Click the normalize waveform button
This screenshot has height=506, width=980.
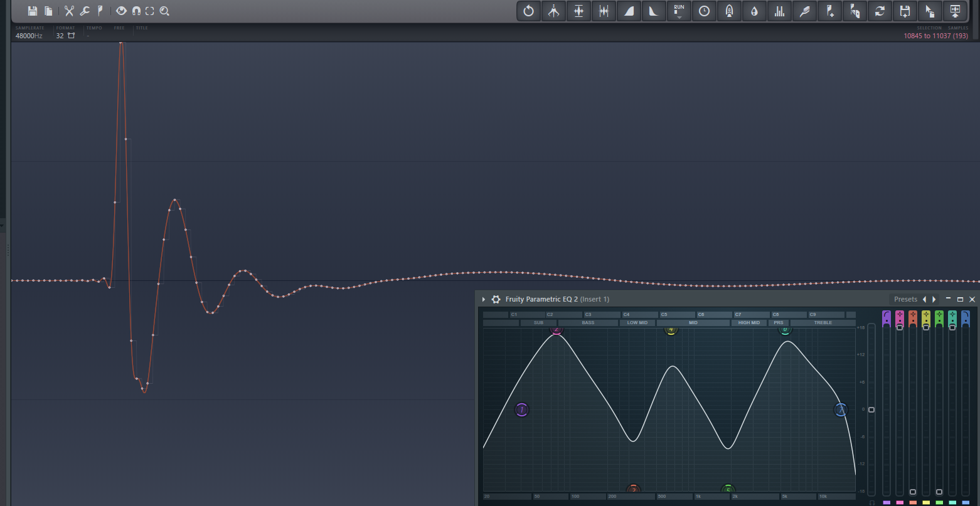(578, 11)
